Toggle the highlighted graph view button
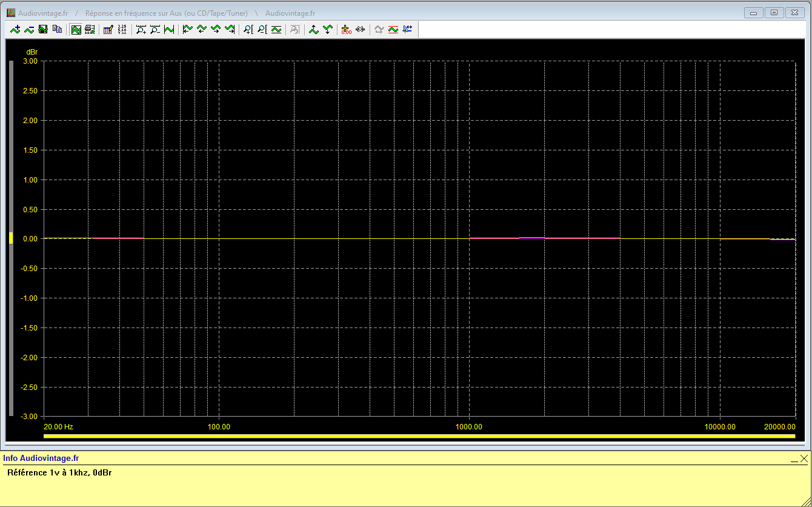812x507 pixels. [x=76, y=29]
